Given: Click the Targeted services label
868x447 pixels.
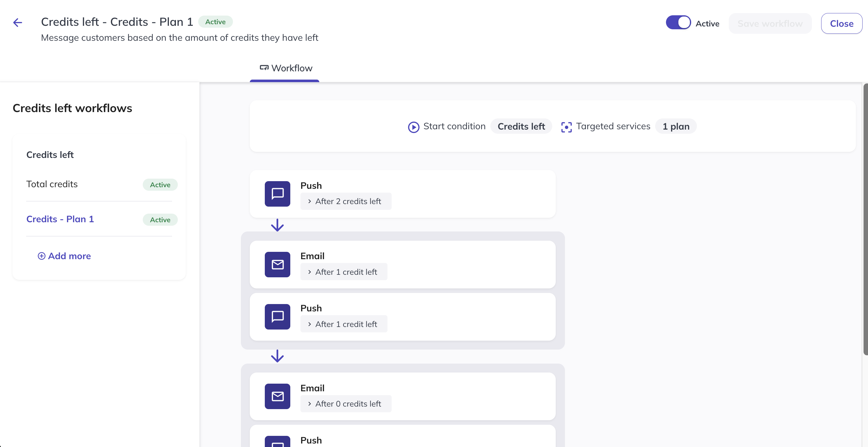Looking at the screenshot, I should (613, 126).
